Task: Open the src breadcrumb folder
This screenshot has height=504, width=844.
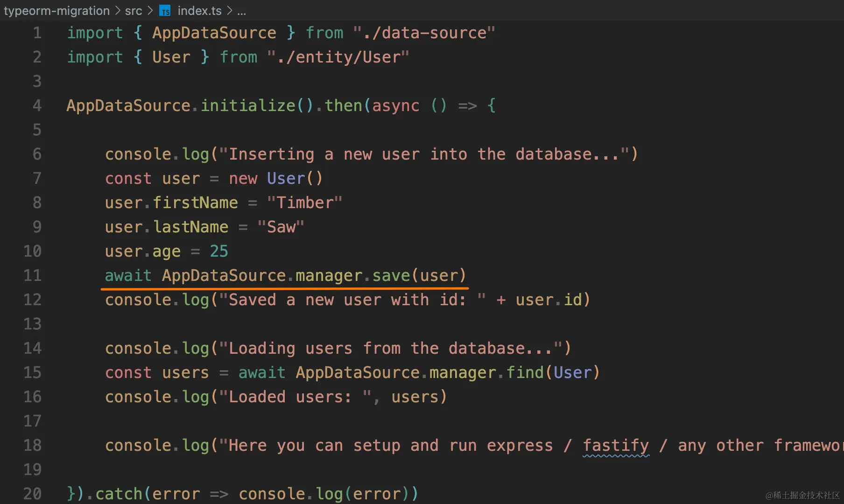Action: coord(134,10)
